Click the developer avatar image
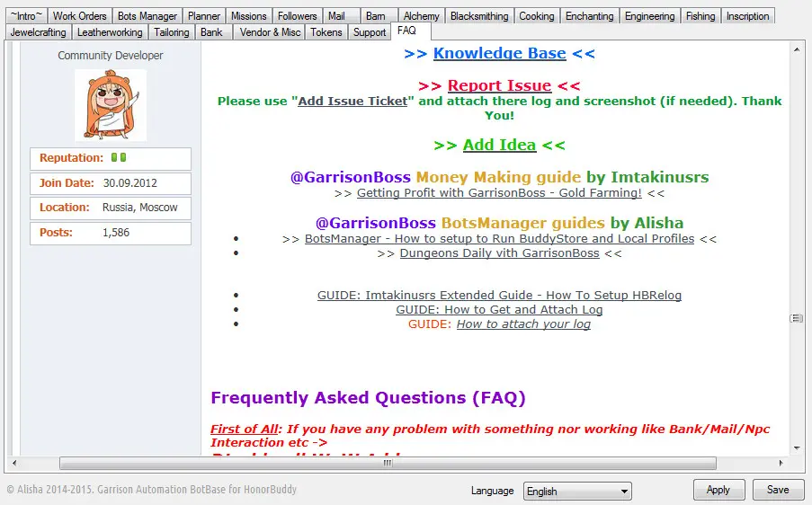Screen dimensions: 812x505 coord(111,105)
